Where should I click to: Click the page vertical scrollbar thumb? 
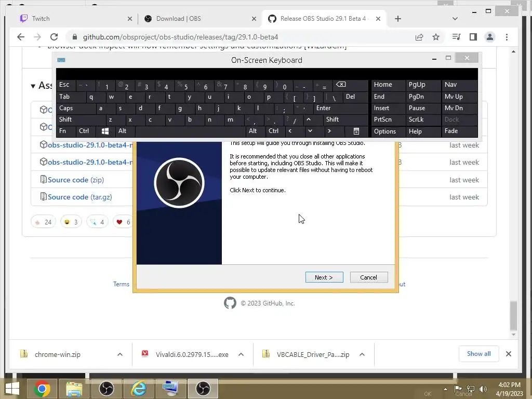pyautogui.click(x=513, y=315)
